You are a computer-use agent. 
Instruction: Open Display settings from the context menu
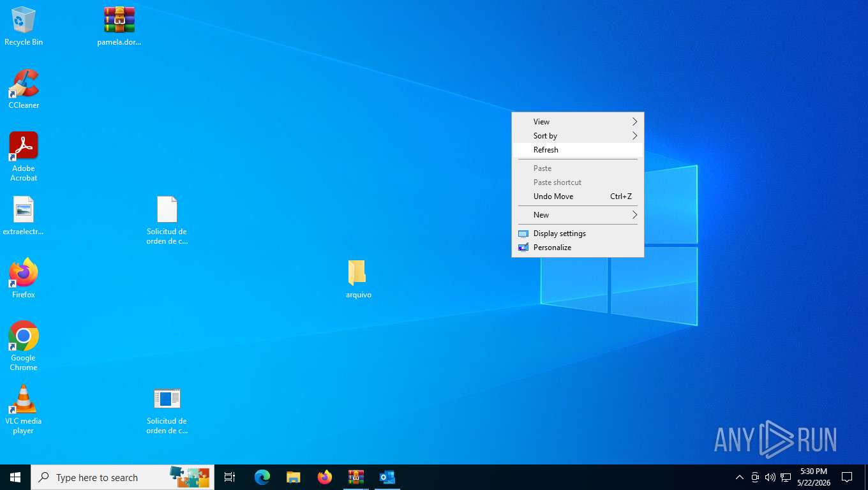click(578, 234)
